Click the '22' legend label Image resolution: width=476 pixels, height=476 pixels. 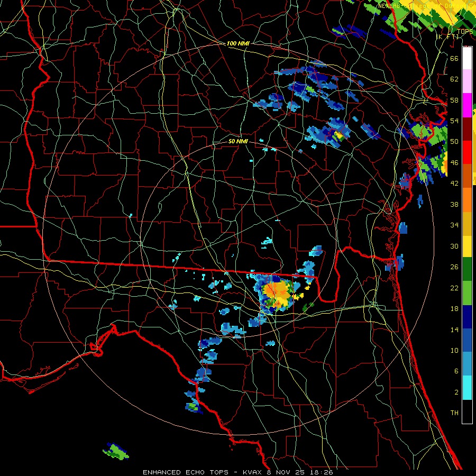(454, 288)
